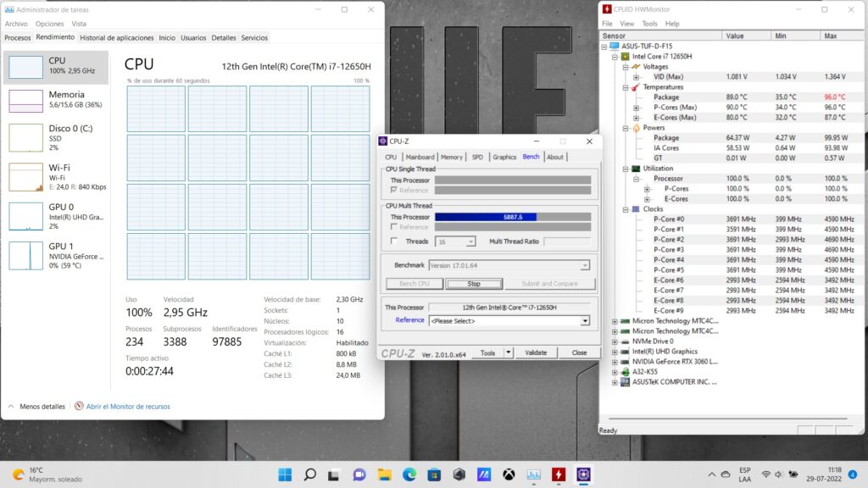The image size is (868, 488).
Task: Click the processor icon beside Intel Core i7 12650H
Action: [625, 57]
